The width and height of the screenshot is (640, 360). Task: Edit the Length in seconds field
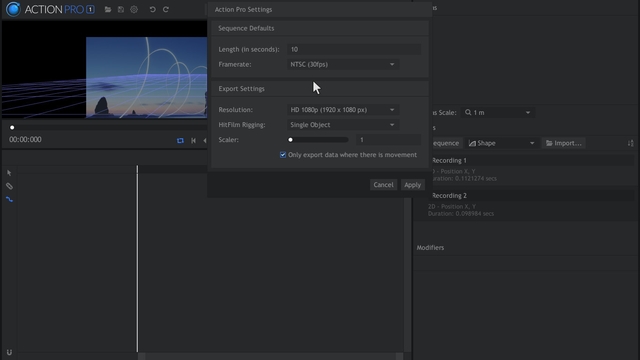pyautogui.click(x=353, y=49)
